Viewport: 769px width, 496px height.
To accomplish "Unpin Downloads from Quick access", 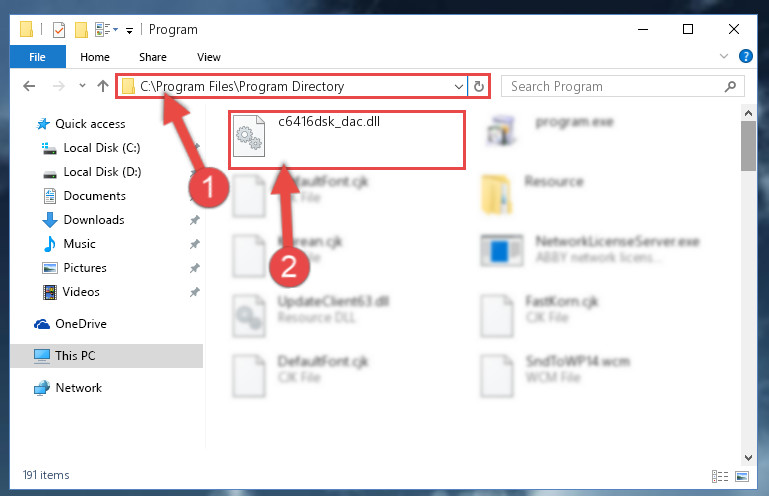I will click(x=195, y=220).
